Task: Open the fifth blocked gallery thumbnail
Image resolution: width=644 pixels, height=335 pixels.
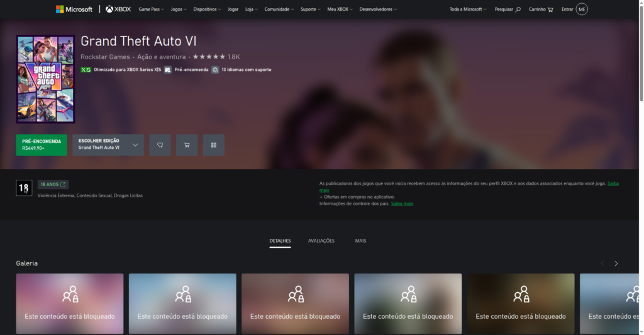Action: point(521,304)
